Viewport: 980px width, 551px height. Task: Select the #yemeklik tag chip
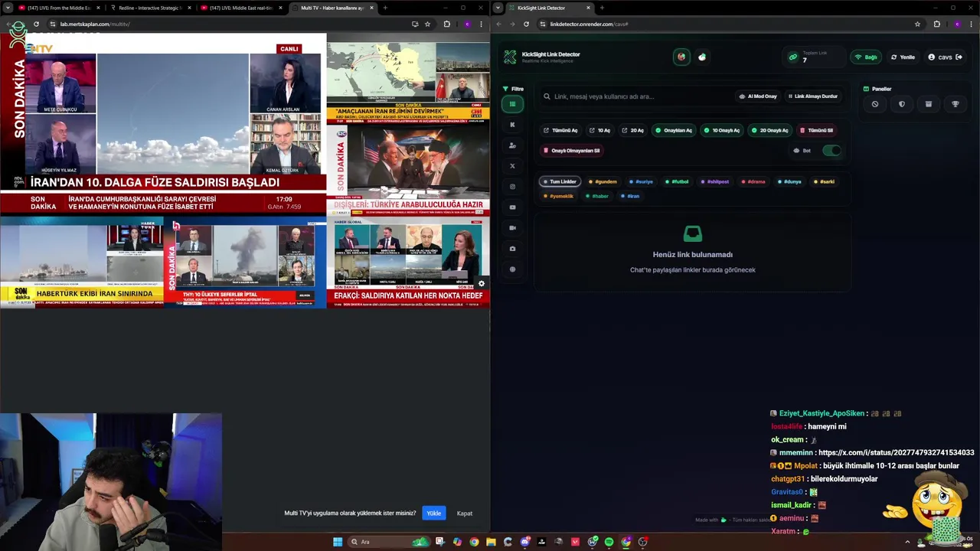(x=559, y=196)
